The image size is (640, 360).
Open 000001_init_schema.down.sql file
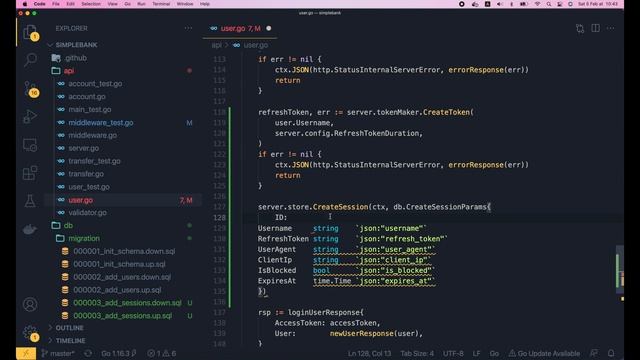point(124,251)
